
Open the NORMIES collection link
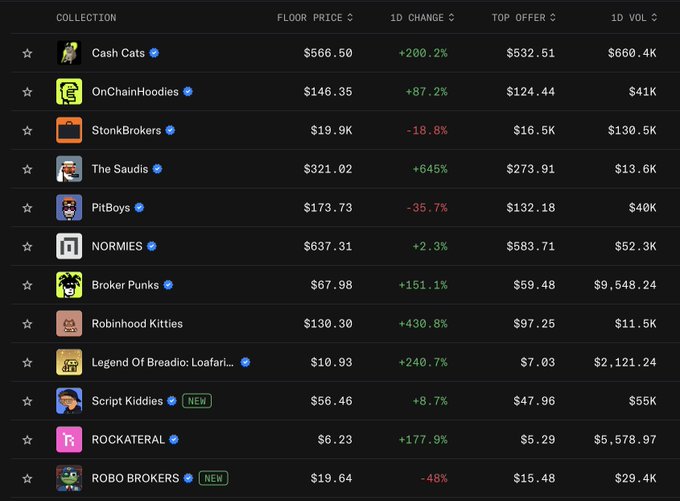pos(117,246)
